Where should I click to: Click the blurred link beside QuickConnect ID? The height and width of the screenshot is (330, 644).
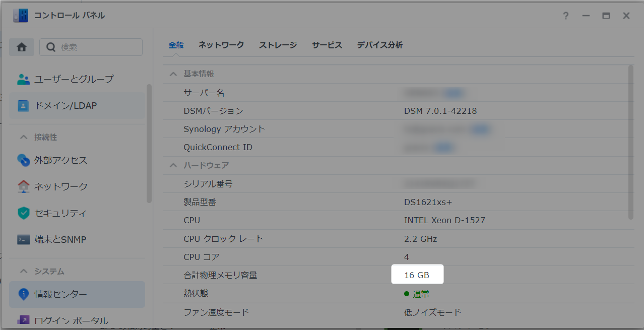[x=444, y=147]
